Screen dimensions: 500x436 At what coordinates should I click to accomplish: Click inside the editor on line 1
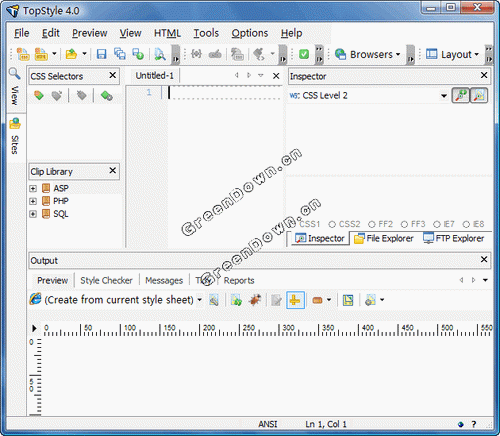(225, 92)
